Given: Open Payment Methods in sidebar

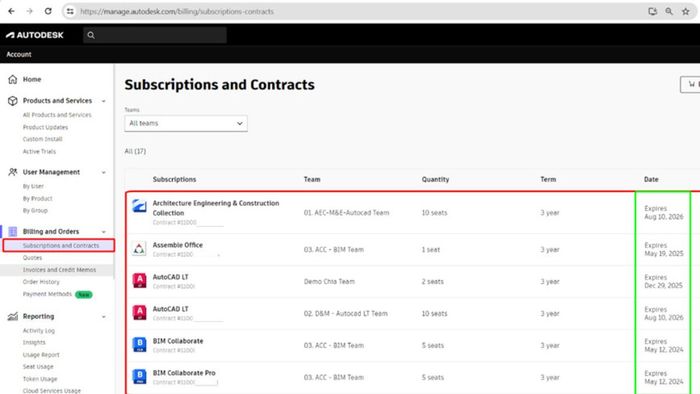Looking at the screenshot, I should (x=47, y=294).
